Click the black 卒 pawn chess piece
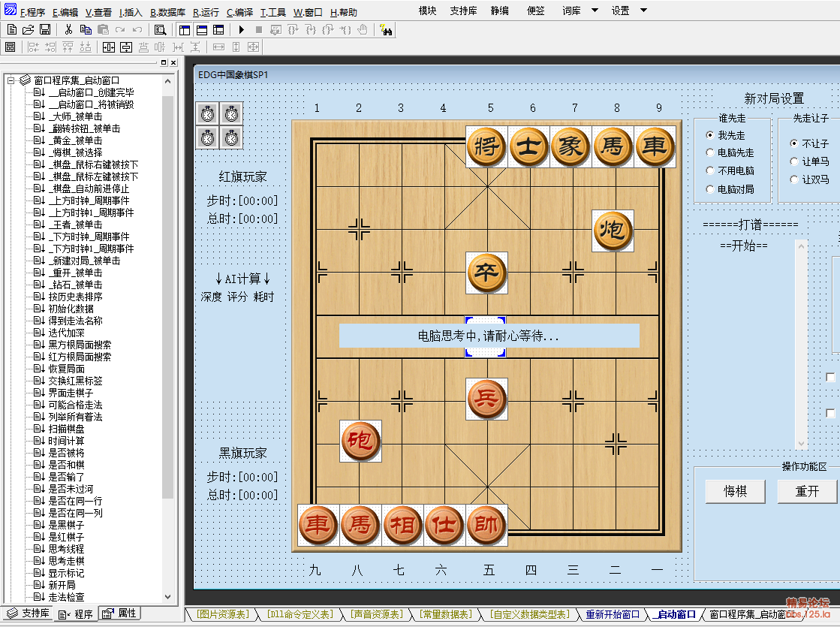This screenshot has width=840, height=627. [486, 273]
